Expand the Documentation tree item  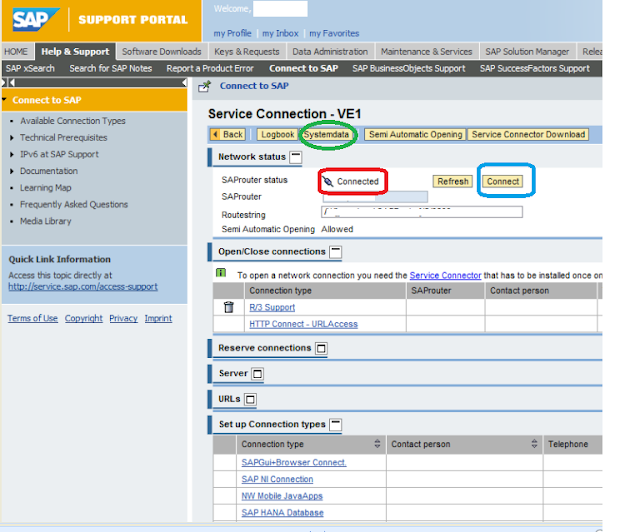(12, 171)
